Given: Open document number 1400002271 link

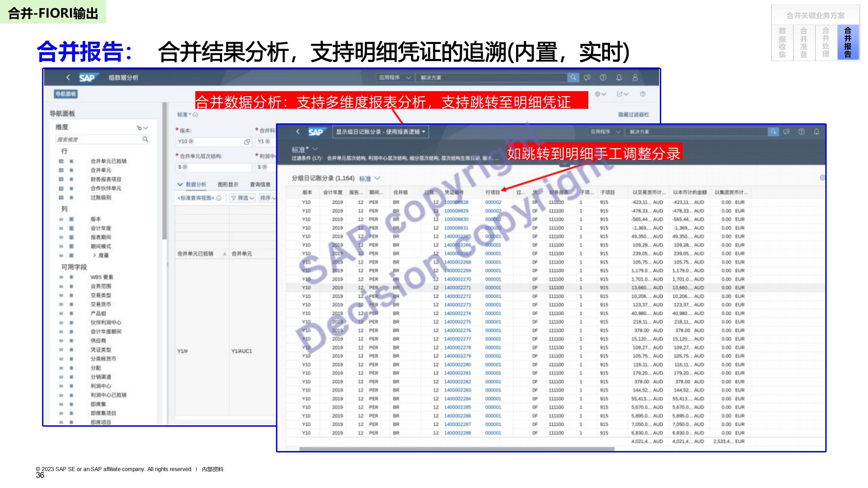Looking at the screenshot, I should pyautogui.click(x=457, y=287).
